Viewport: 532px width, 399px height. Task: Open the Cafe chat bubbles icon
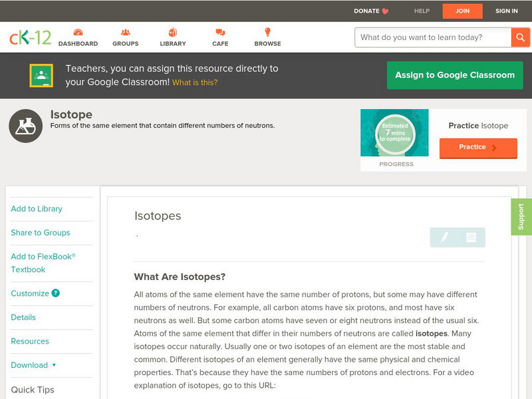click(220, 32)
